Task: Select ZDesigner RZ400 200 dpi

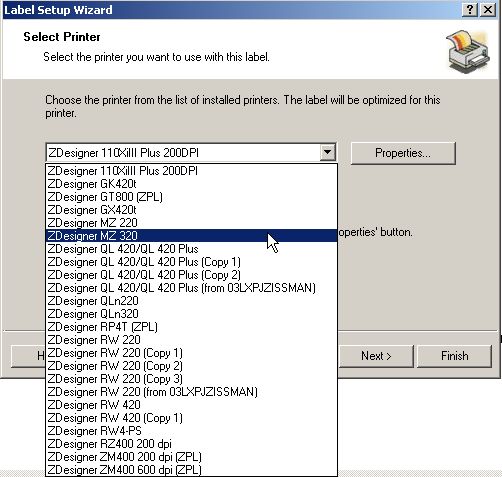Action: click(x=191, y=444)
